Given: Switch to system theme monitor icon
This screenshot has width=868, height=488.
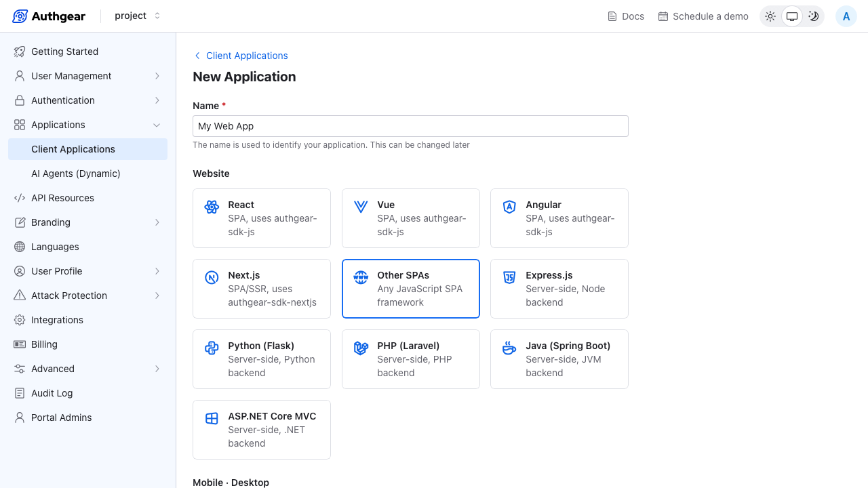Looking at the screenshot, I should point(792,16).
